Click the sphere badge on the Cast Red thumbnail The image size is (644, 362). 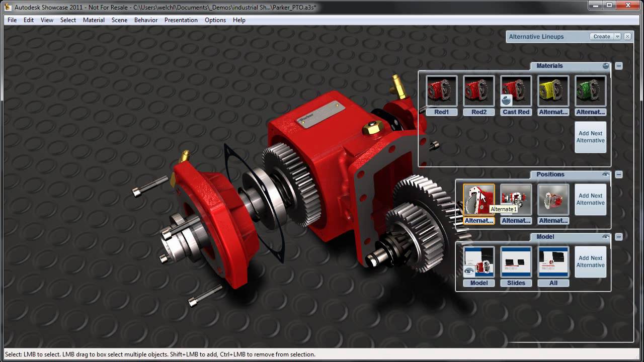point(507,100)
